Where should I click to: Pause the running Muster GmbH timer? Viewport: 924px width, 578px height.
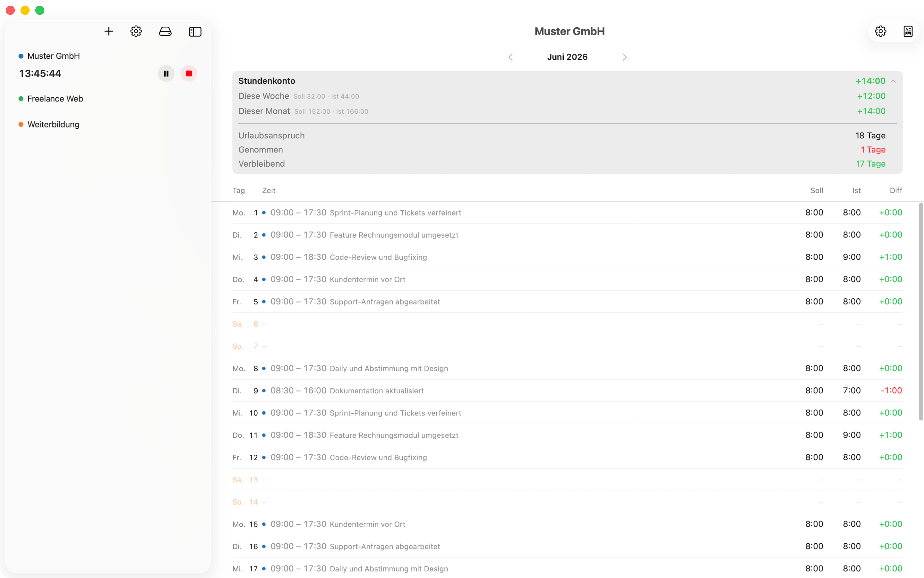(x=166, y=74)
